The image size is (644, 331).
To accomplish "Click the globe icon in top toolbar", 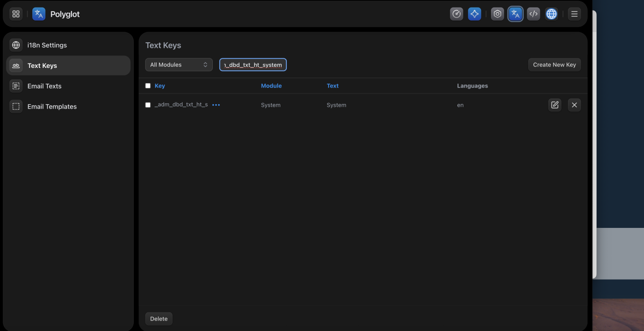I will click(x=551, y=14).
